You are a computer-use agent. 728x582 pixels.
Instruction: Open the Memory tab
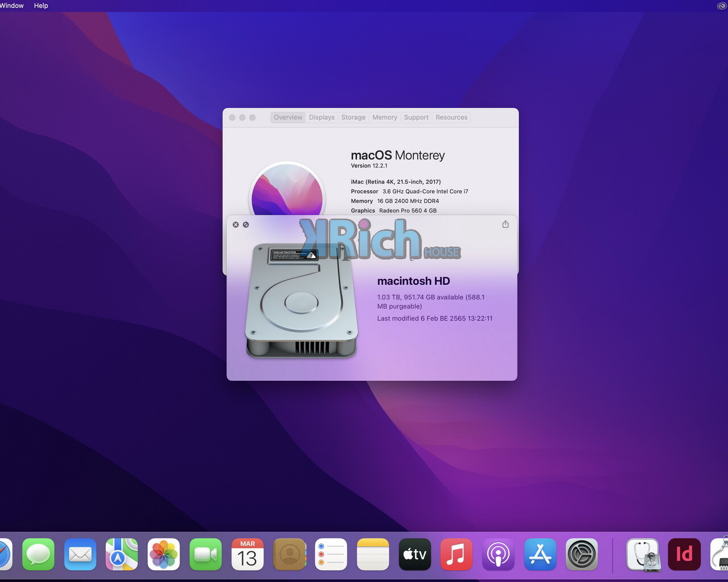(384, 117)
